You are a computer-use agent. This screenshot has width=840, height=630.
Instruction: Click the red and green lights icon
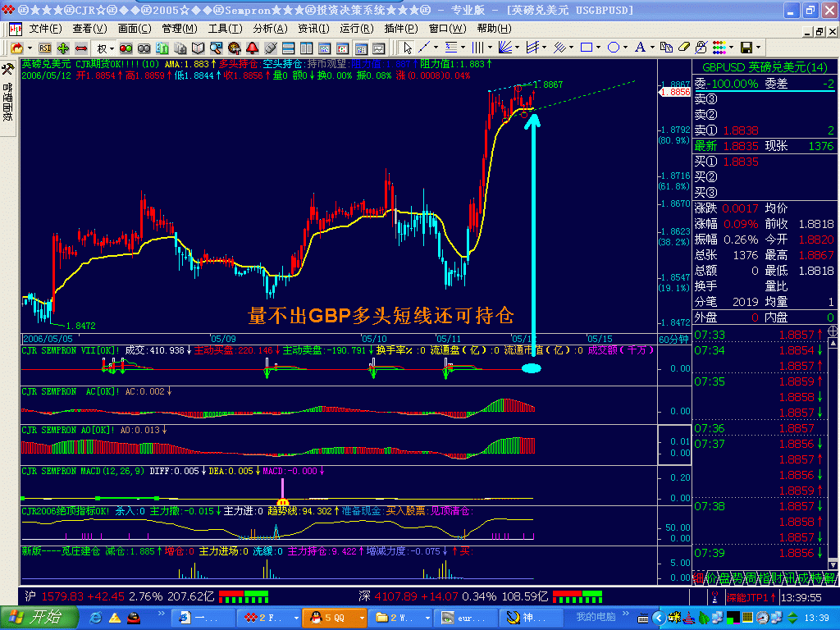point(126,48)
